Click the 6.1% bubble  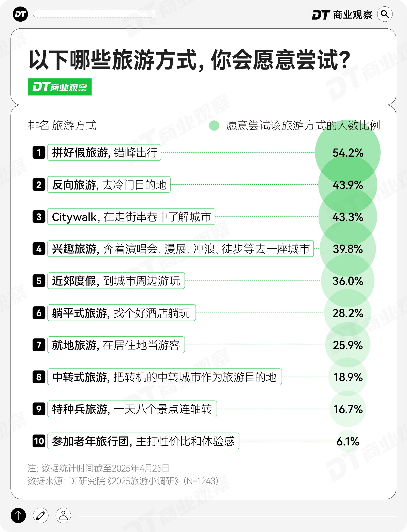point(348,441)
